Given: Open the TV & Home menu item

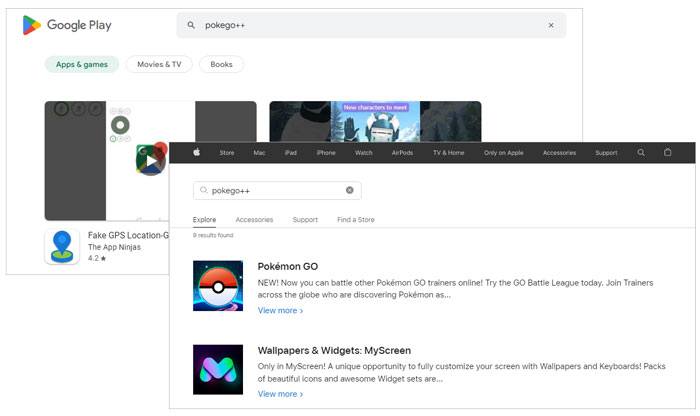Looking at the screenshot, I should tap(449, 153).
